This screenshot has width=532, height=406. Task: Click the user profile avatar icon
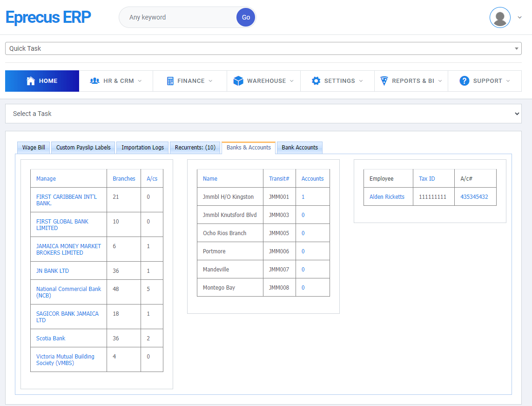[x=500, y=17]
